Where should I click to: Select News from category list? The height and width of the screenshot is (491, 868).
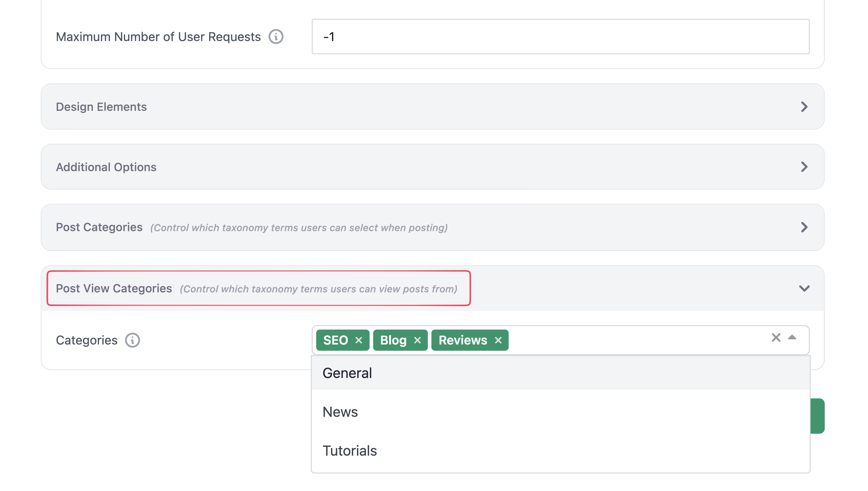pos(560,412)
